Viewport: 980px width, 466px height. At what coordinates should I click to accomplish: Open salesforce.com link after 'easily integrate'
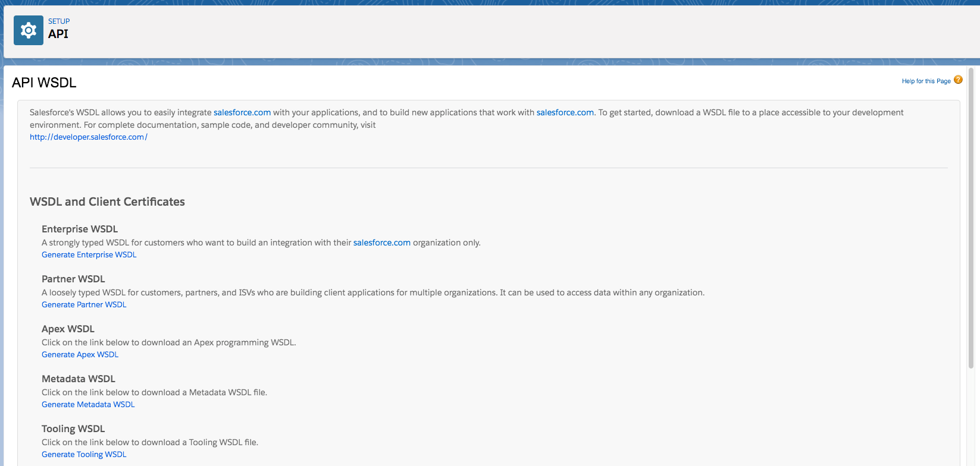click(242, 112)
